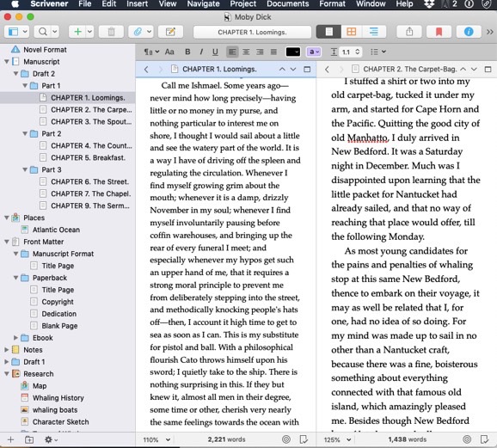Click target icon in left editor footer

(286, 439)
